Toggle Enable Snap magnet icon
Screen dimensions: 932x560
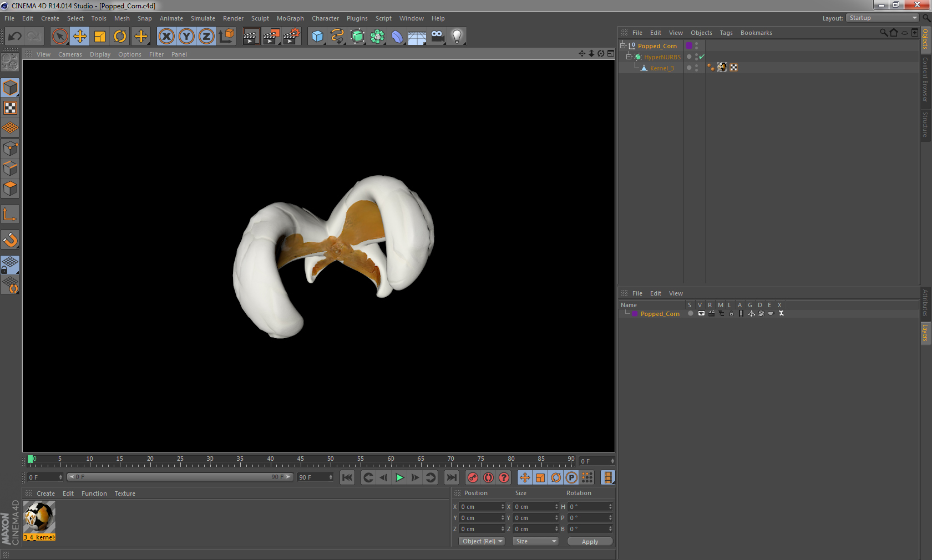click(x=10, y=240)
